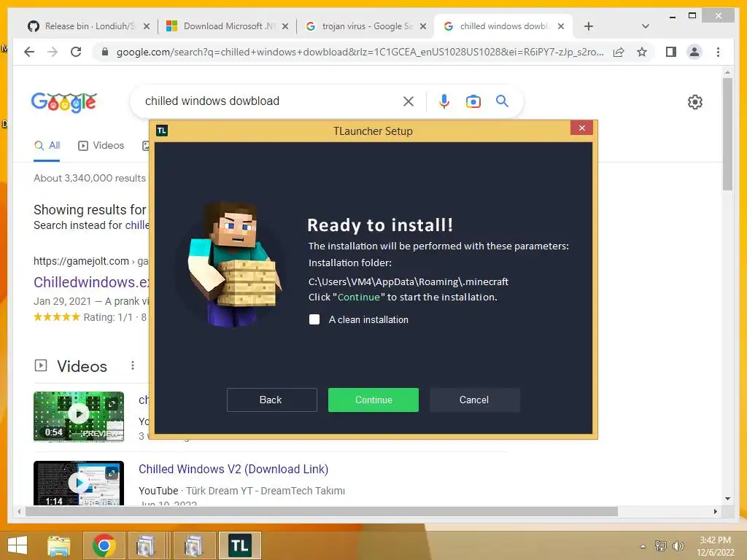
Task: Go back in Chrome
Action: 29,52
